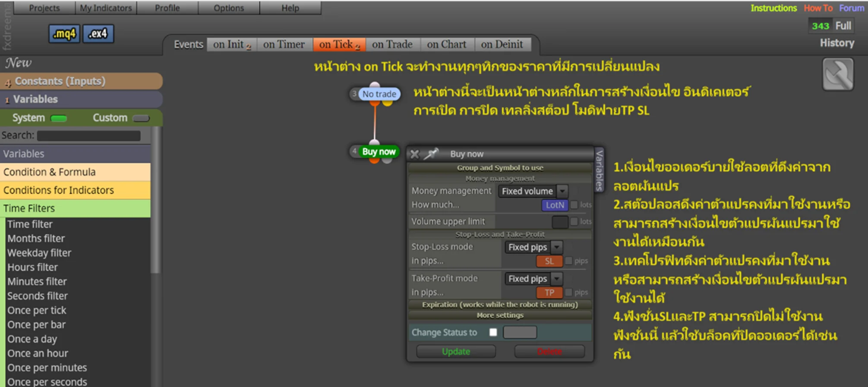Pick the Once per bar block
This screenshot has width=868, height=387.
coord(37,325)
